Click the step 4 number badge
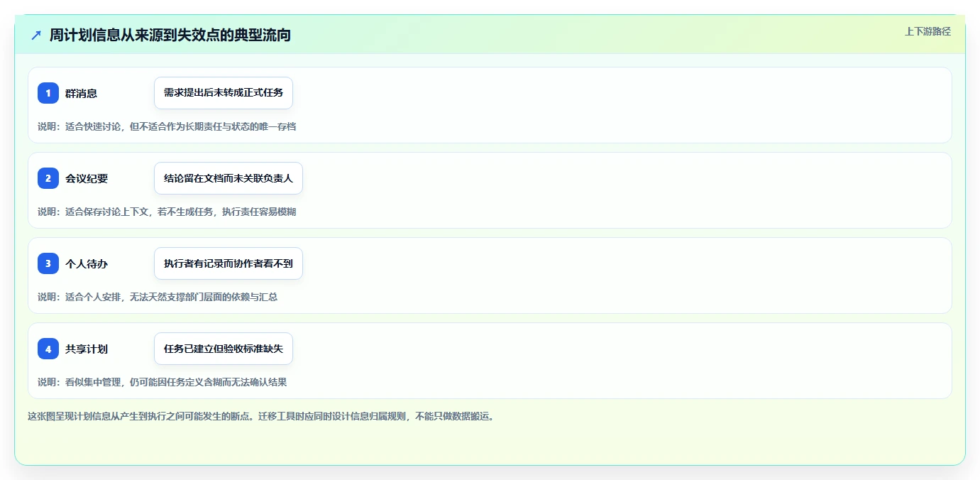 point(48,349)
